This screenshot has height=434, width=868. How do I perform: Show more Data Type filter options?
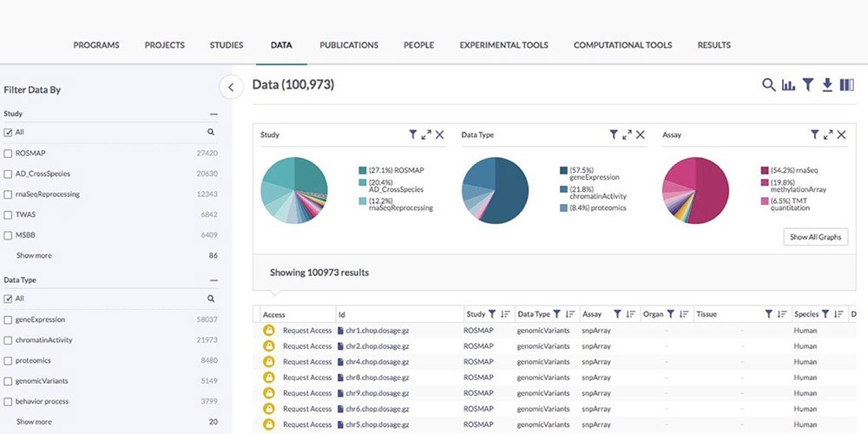coord(34,422)
